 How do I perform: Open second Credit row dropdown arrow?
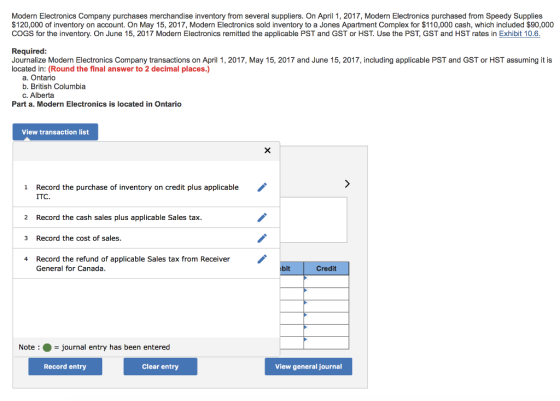tap(306, 290)
